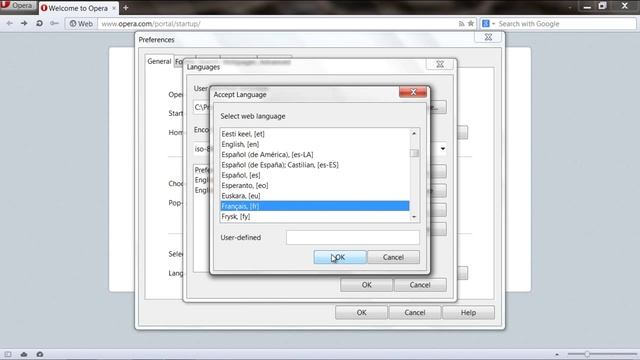This screenshot has width=640, height=360.
Task: Open the Opera main menu button
Action: tap(17, 6)
